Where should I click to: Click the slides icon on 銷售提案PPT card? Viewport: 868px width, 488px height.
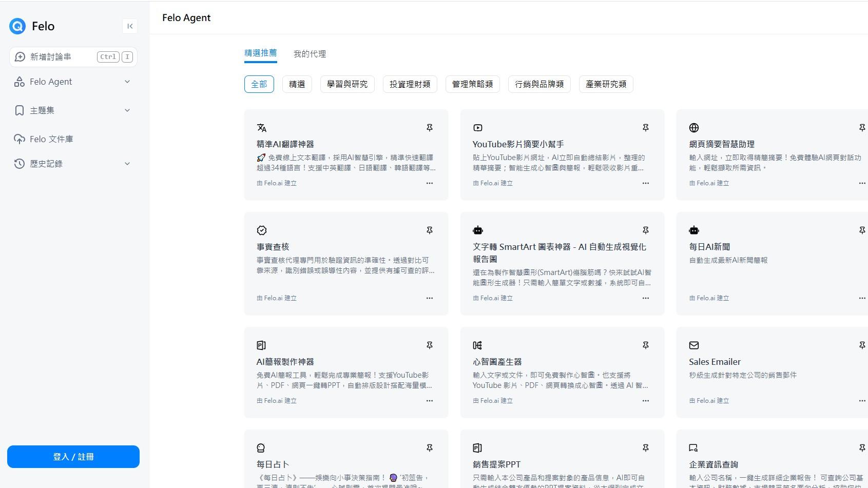pos(477,448)
